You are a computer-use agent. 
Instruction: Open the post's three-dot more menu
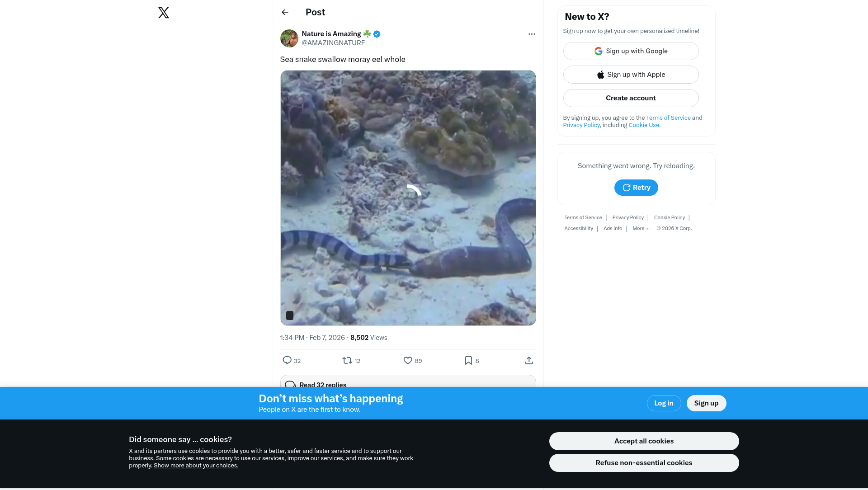point(532,34)
